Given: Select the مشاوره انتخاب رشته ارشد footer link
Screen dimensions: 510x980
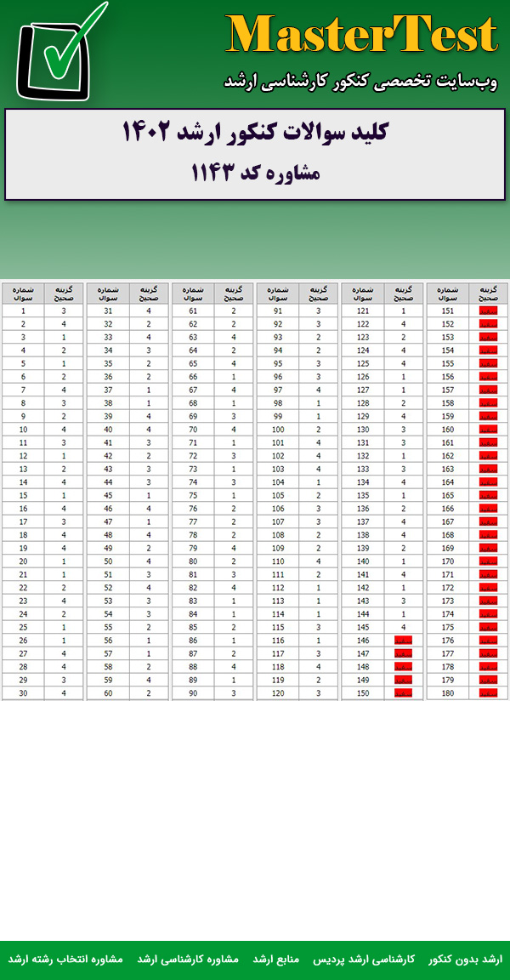Looking at the screenshot, I should 66,959.
